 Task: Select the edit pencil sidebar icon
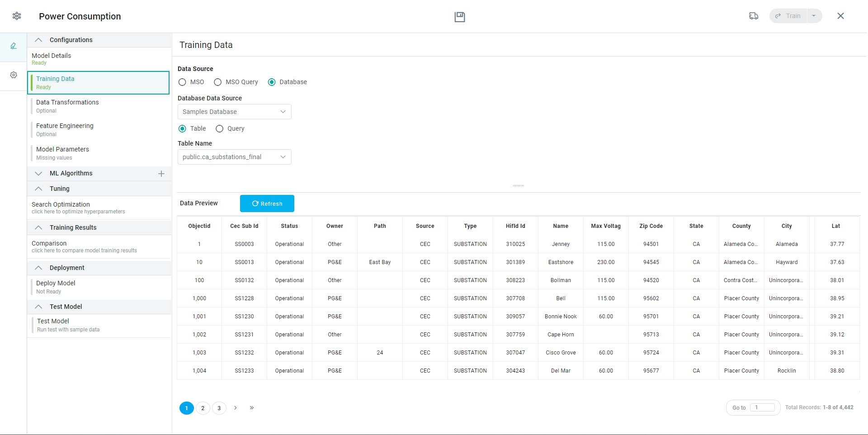[x=14, y=46]
